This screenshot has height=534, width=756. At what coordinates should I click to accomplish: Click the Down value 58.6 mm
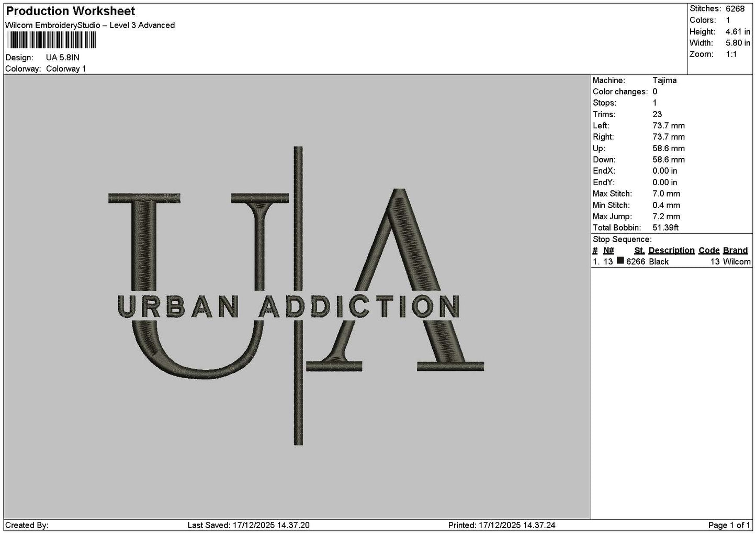click(669, 160)
